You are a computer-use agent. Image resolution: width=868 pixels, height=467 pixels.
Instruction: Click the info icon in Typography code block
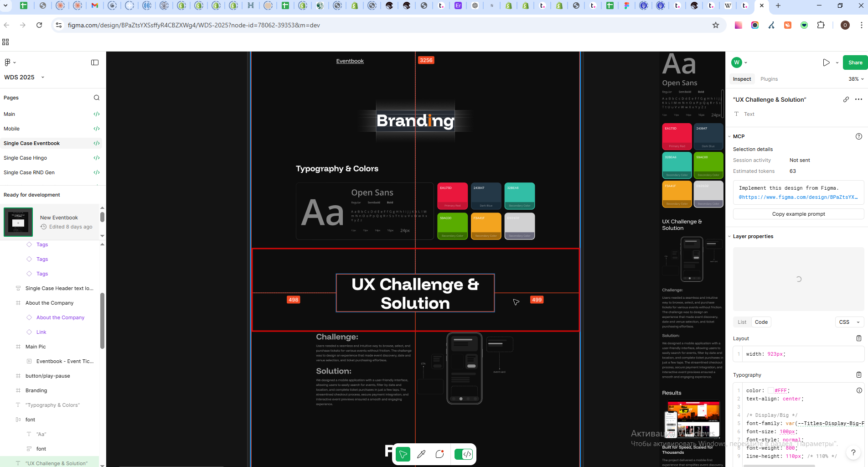click(x=859, y=390)
